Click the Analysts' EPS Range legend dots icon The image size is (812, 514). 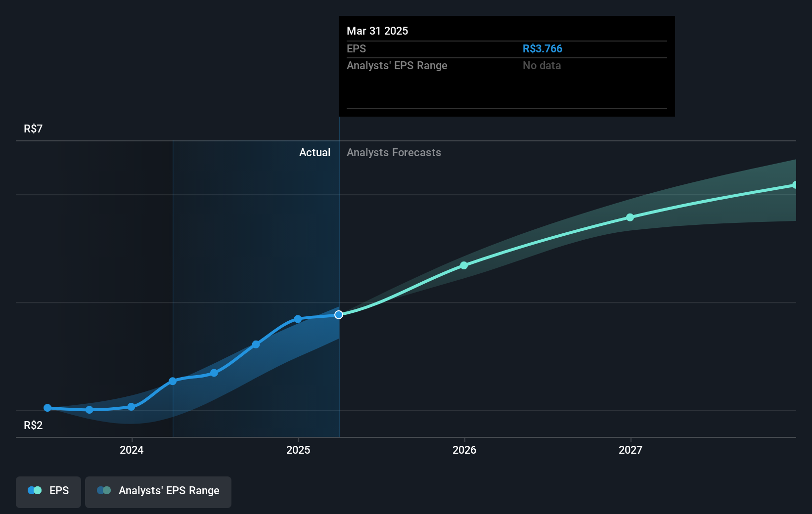pos(104,490)
